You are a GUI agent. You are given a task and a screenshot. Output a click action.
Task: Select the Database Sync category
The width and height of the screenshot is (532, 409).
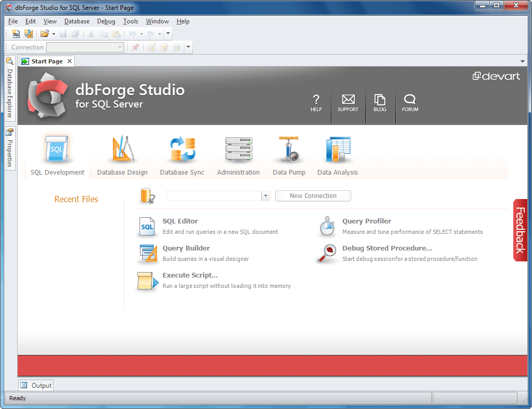(182, 155)
